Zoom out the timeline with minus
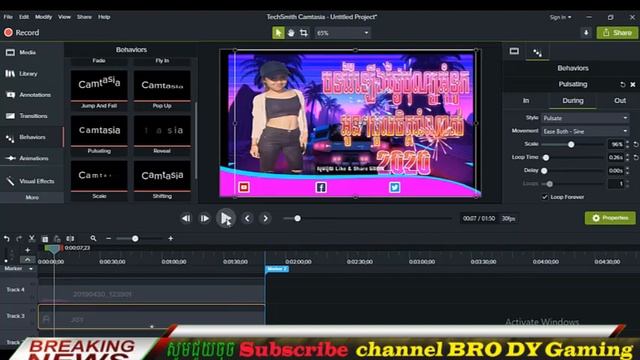 [108, 238]
